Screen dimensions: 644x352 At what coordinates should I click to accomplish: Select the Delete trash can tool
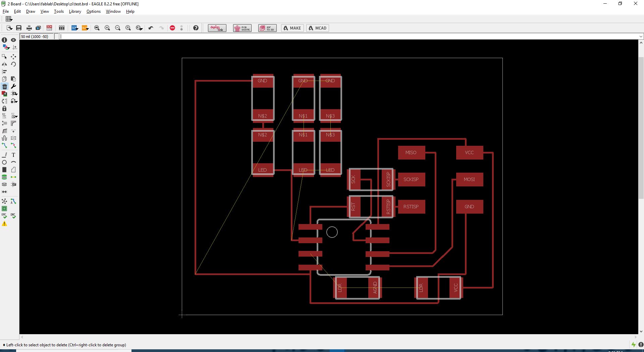click(x=4, y=86)
